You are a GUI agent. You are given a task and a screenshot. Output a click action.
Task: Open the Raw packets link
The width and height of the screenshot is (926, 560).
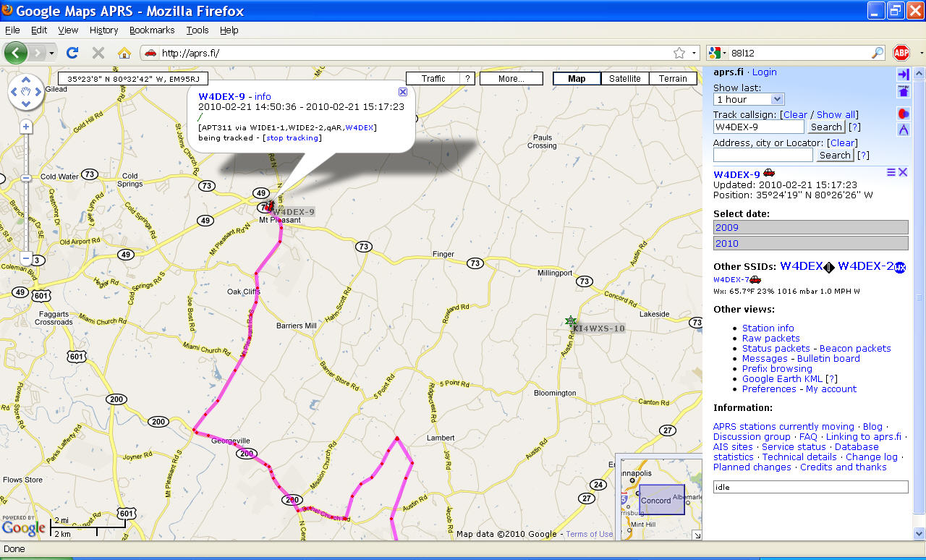click(x=770, y=338)
